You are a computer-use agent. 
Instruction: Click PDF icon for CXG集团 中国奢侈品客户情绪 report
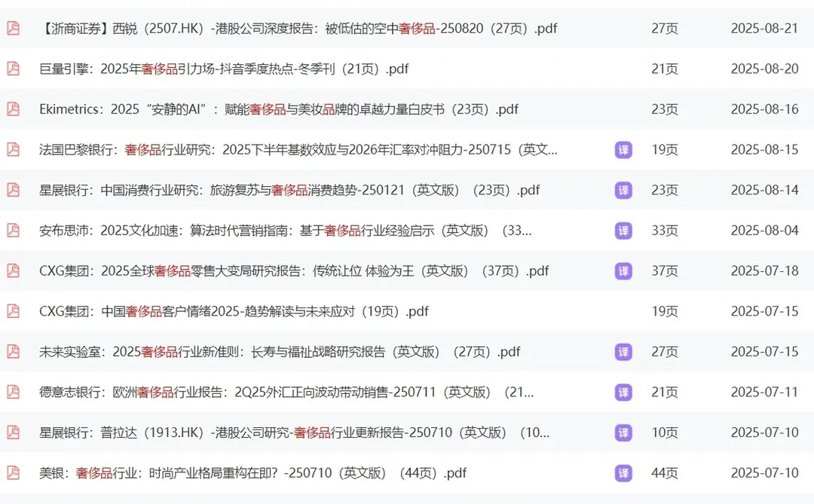click(13, 311)
